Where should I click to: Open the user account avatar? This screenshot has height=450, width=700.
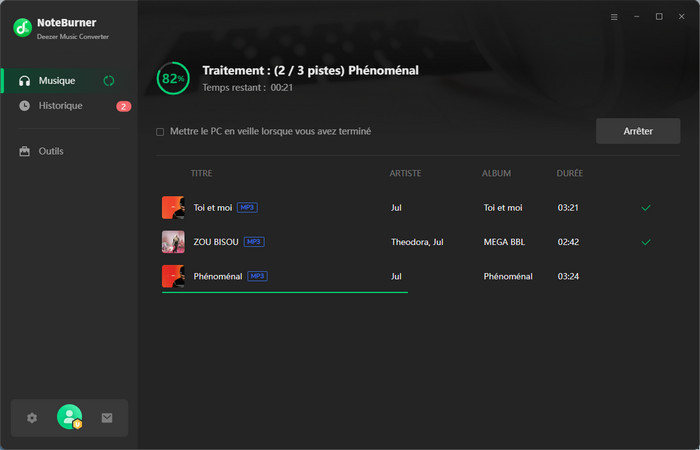click(x=69, y=417)
